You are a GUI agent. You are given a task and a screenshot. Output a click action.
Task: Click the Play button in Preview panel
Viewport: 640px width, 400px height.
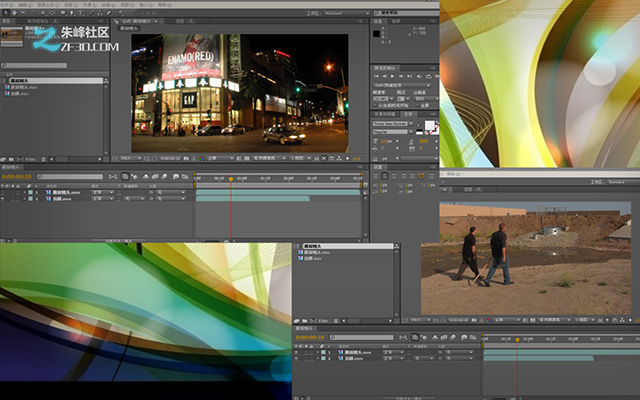click(393, 76)
